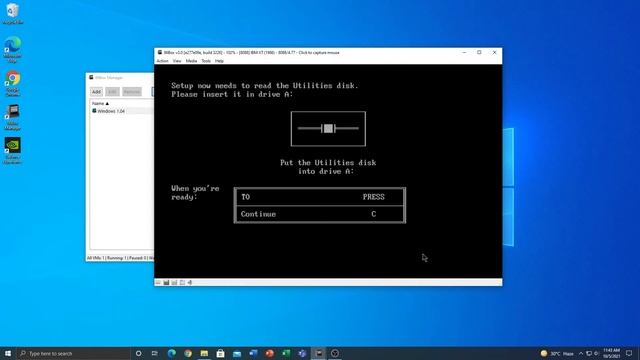Open 86Box Manager desktop shortcut

[x=13, y=117]
